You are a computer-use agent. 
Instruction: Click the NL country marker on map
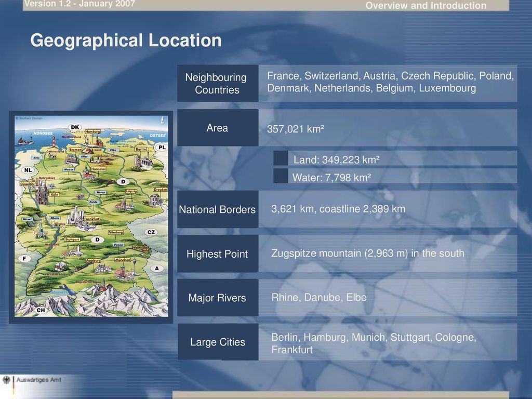tap(28, 170)
